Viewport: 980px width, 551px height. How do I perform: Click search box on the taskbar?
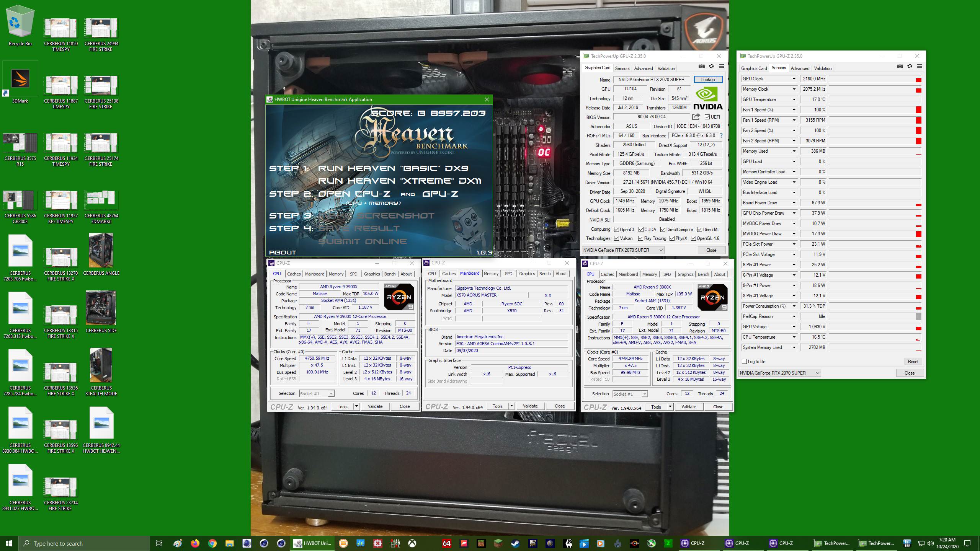tap(84, 543)
